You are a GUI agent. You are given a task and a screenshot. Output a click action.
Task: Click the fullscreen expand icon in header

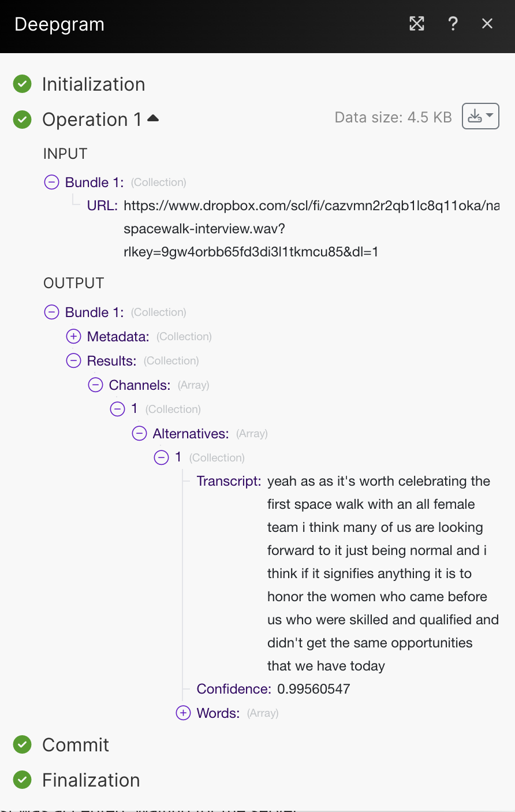(417, 24)
